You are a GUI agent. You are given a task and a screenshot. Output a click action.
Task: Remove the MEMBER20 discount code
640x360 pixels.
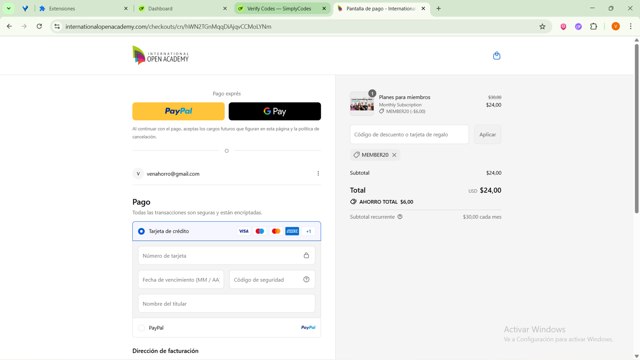click(x=394, y=155)
